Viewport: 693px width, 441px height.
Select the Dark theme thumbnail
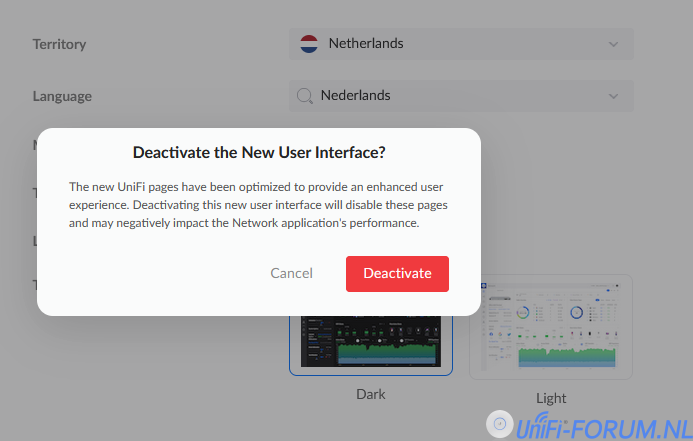click(x=370, y=345)
